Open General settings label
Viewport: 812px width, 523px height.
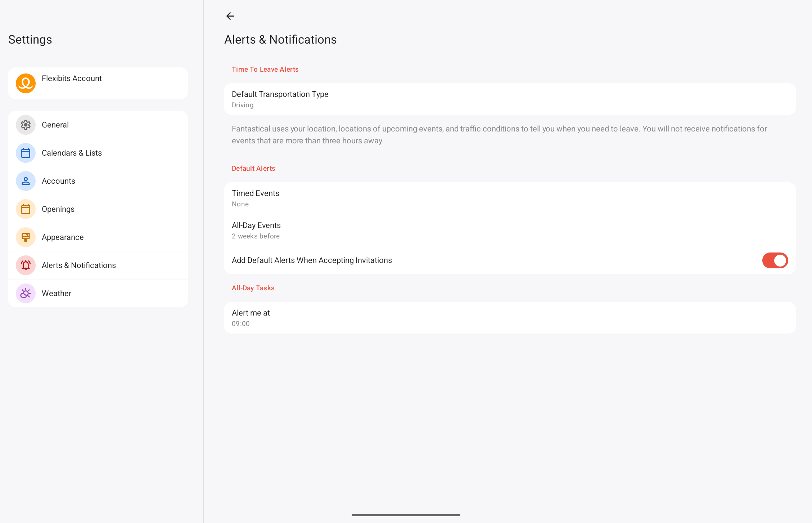[x=55, y=125]
